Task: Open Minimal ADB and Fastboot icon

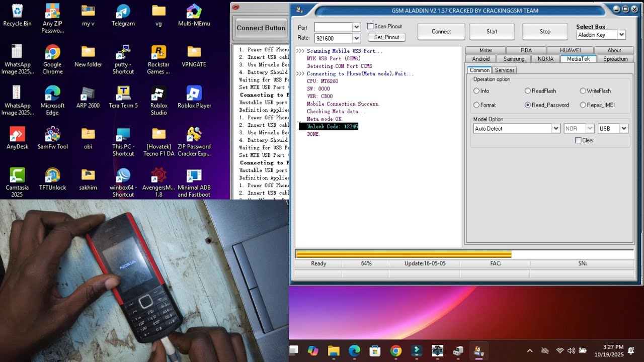Action: [194, 183]
